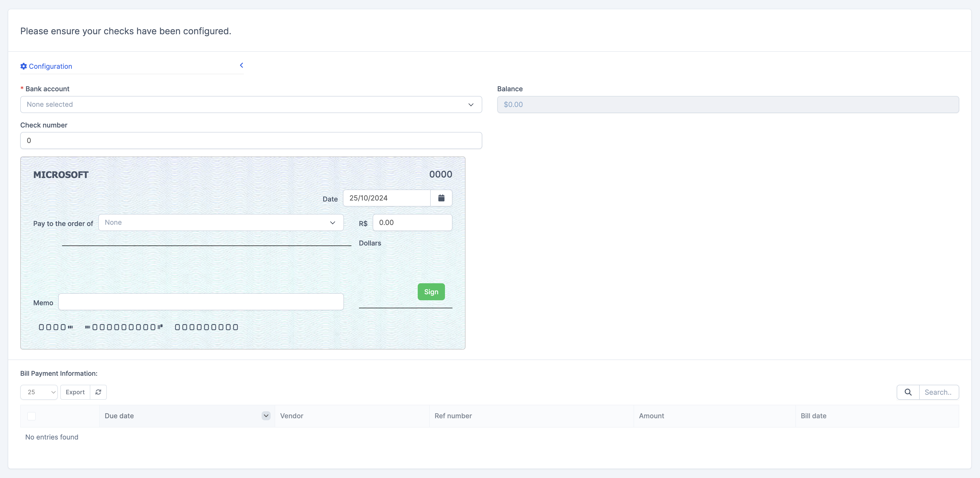This screenshot has height=478, width=980.
Task: Focus the Memo text field
Action: pyautogui.click(x=201, y=302)
